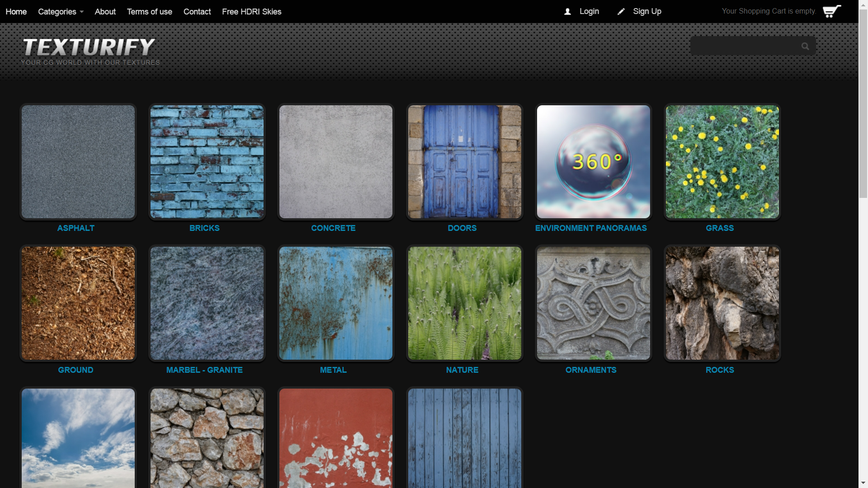Open the peeling red wall thumbnail
This screenshot has height=488, width=868.
(x=336, y=438)
